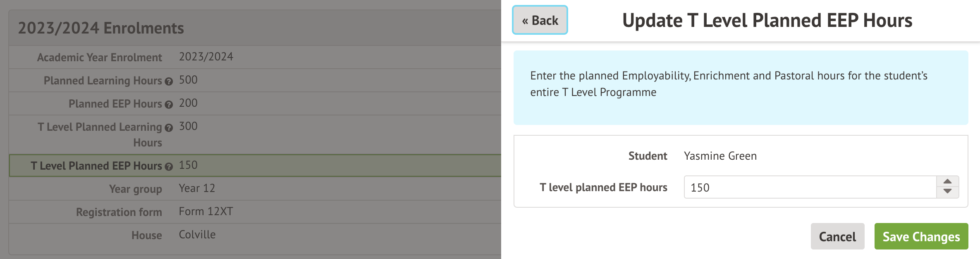The width and height of the screenshot is (980, 259).
Task: Click the Cancel button
Action: pos(837,236)
